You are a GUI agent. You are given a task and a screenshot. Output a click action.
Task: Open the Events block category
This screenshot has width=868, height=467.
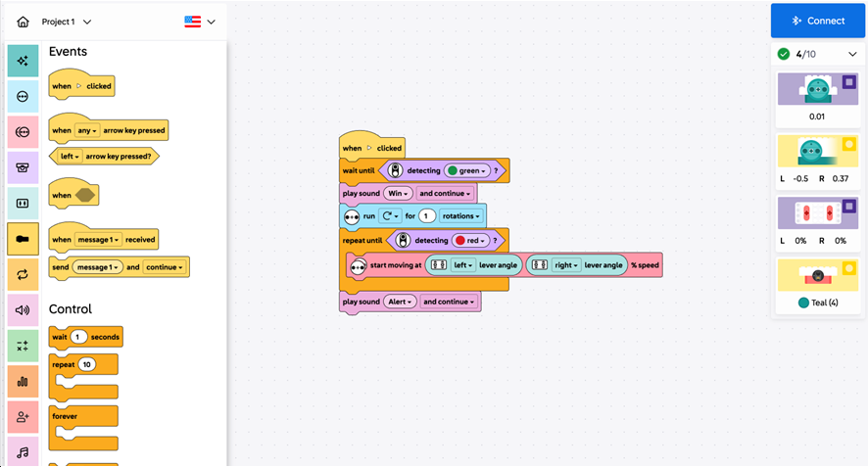23,239
